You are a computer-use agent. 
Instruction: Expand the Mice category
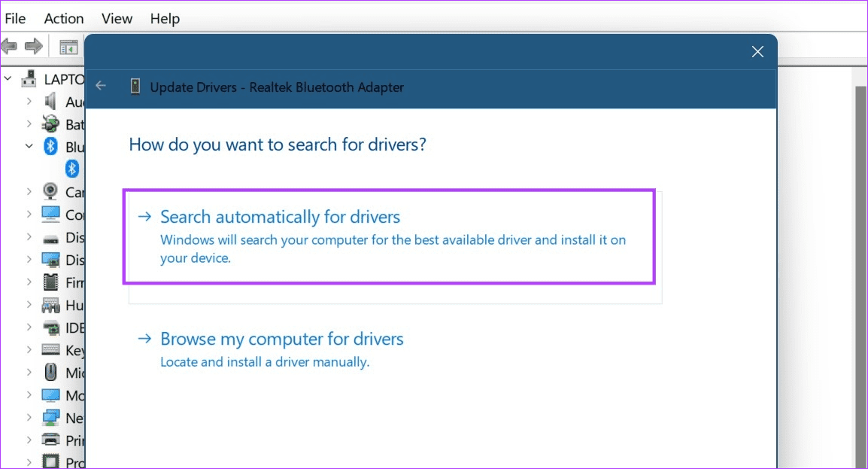click(x=29, y=372)
